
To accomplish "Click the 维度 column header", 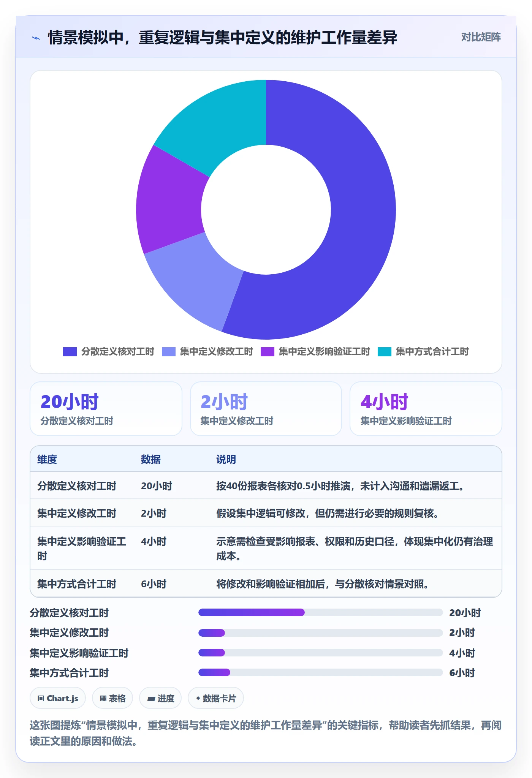I will tap(47, 459).
